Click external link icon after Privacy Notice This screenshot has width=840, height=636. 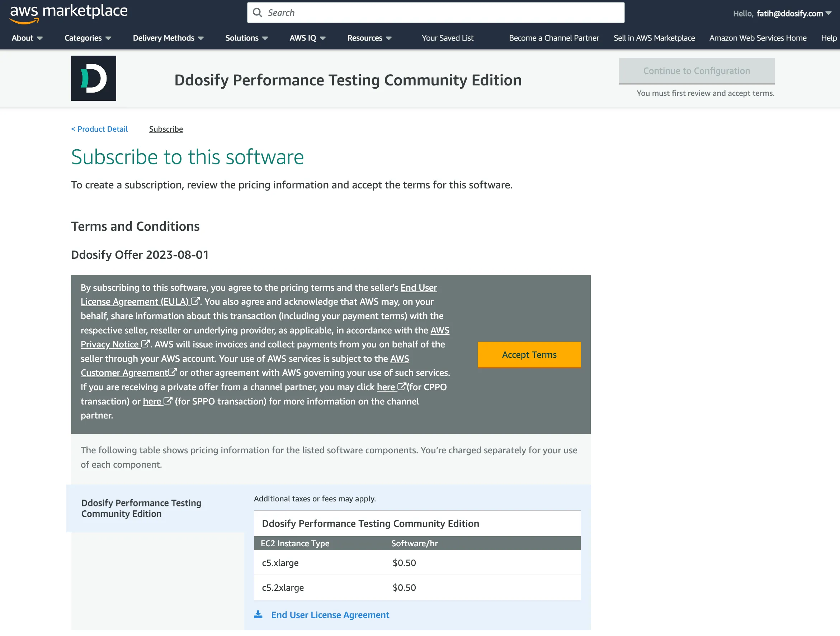(146, 344)
